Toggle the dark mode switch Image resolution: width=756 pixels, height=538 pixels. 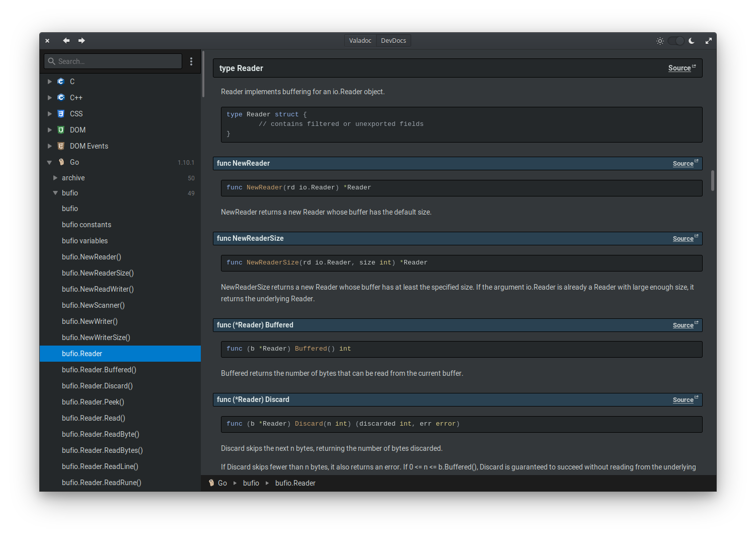(676, 41)
